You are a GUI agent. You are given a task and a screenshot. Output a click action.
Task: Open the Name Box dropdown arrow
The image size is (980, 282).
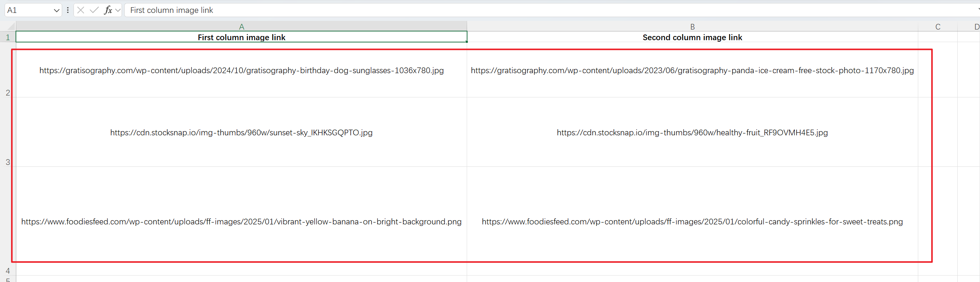56,10
